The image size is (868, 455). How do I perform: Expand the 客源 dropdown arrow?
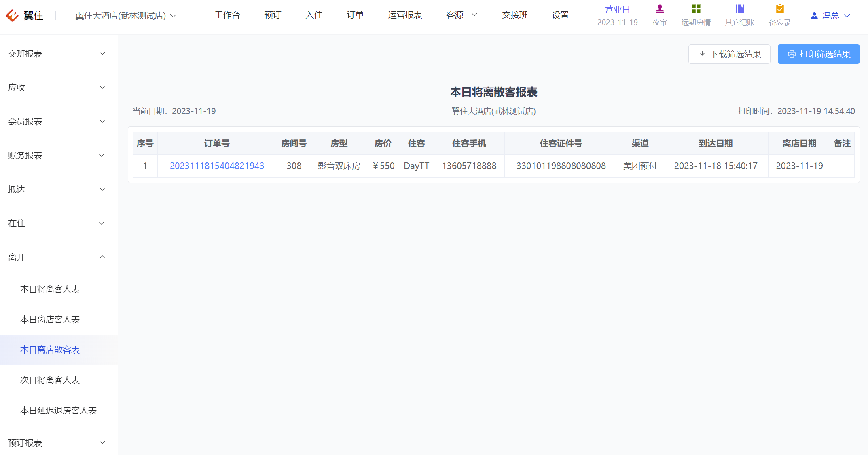pos(475,15)
